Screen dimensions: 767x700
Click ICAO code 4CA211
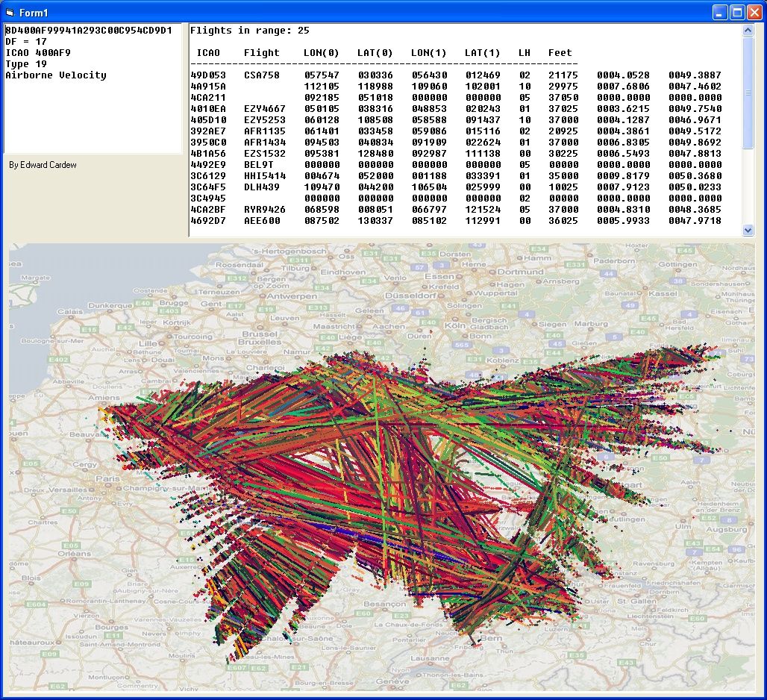tap(208, 98)
